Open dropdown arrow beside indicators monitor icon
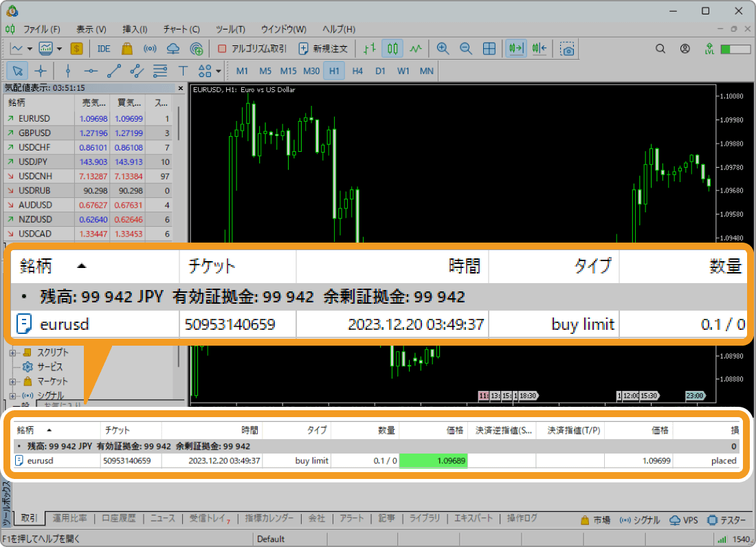This screenshot has height=547, width=756. coord(59,49)
